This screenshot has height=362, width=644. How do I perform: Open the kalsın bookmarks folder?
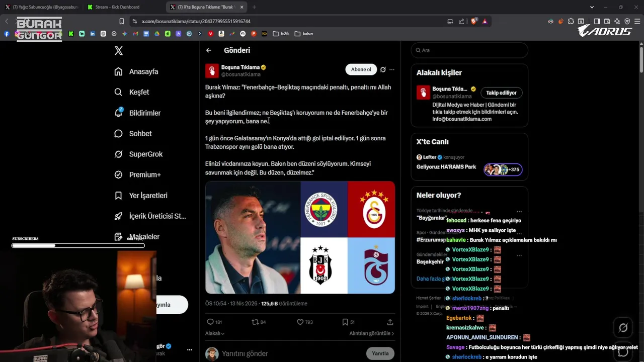[304, 34]
